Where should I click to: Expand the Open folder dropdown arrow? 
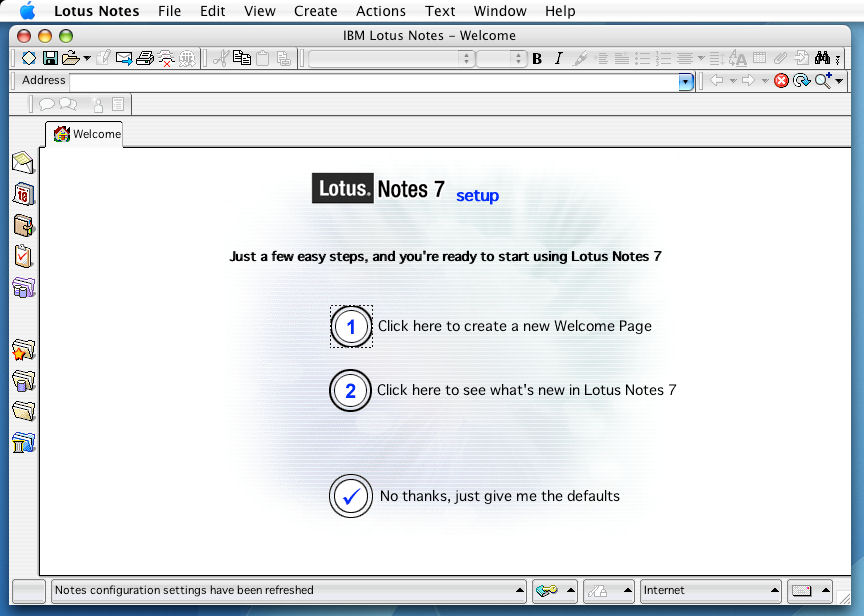(x=87, y=58)
